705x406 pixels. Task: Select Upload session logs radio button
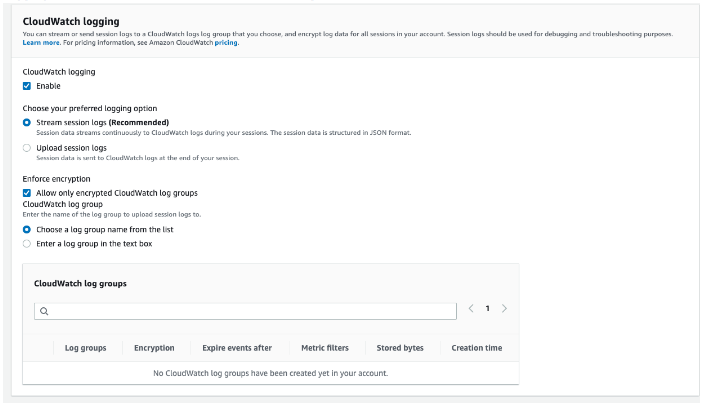[x=27, y=148]
